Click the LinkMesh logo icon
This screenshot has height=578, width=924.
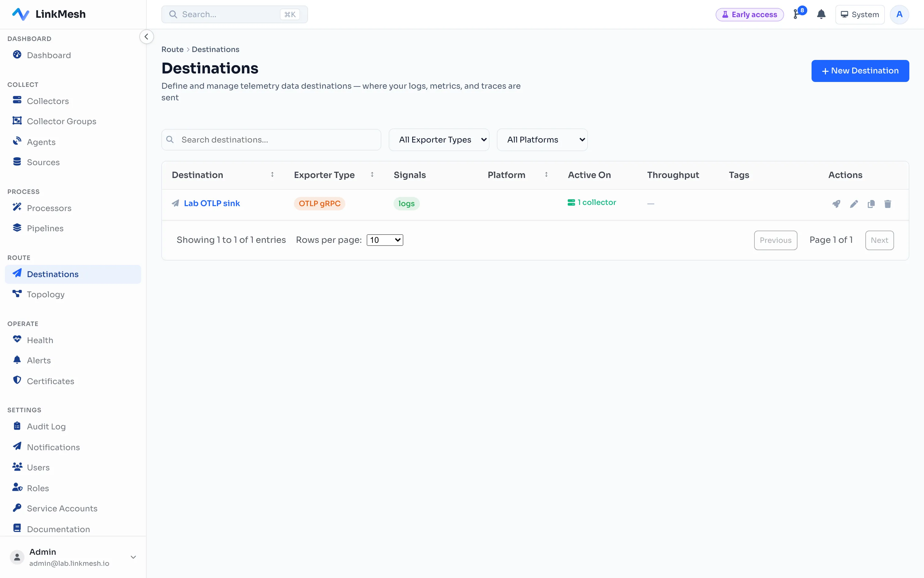(20, 14)
